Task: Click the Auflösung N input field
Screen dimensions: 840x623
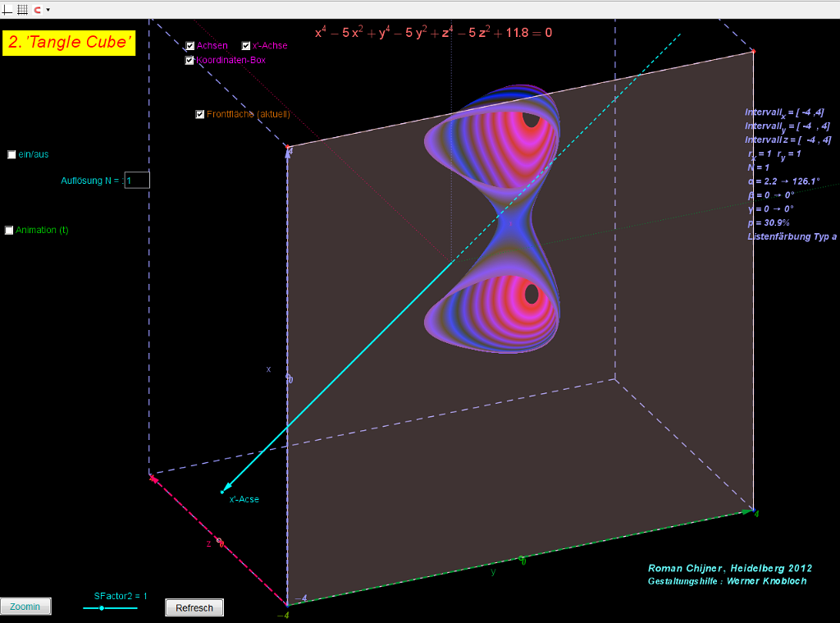Action: coord(137,180)
